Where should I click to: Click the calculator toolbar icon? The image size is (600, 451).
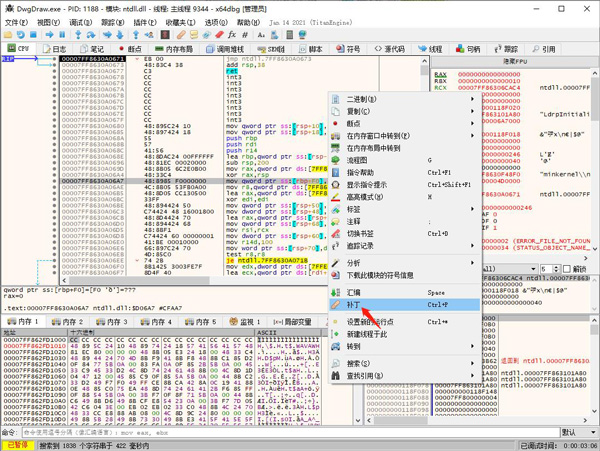[290, 35]
